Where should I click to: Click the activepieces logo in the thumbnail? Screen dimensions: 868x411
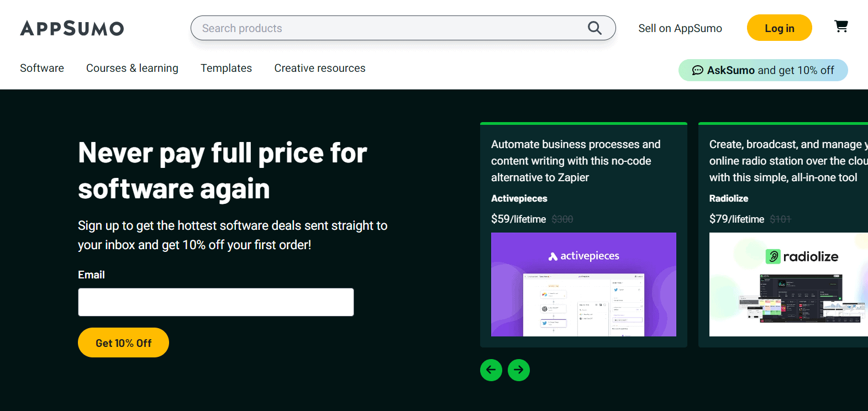coord(583,256)
